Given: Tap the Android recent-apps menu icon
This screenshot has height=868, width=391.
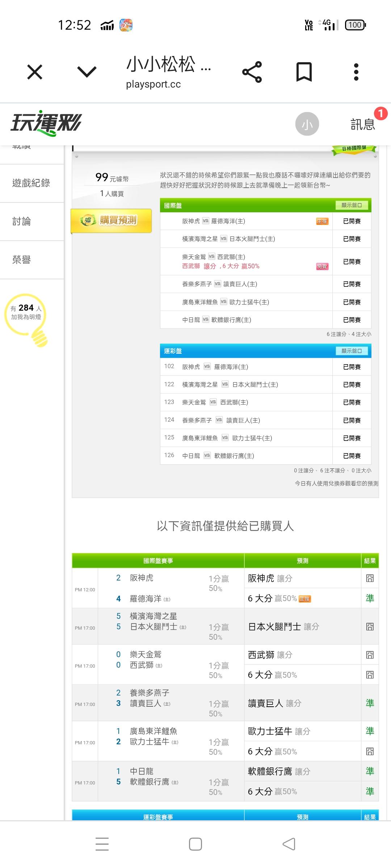Looking at the screenshot, I should pos(102,844).
